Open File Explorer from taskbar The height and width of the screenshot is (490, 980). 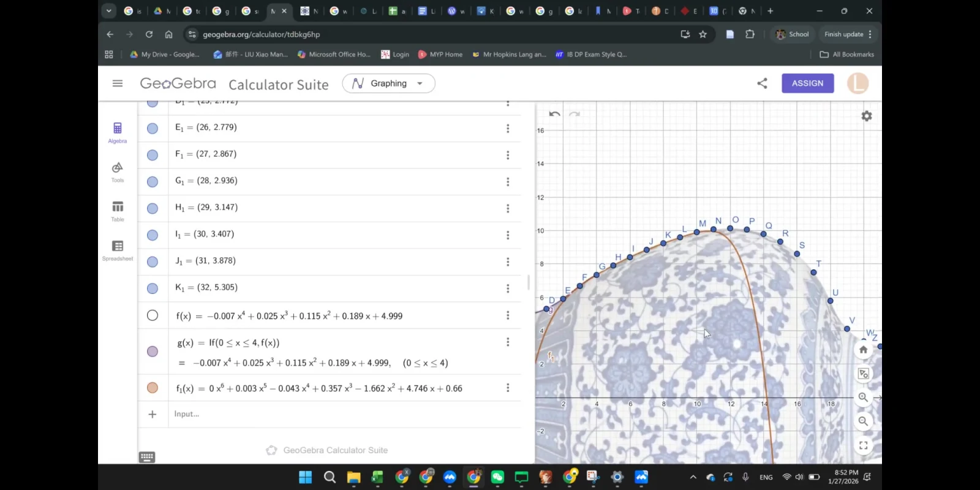[353, 477]
